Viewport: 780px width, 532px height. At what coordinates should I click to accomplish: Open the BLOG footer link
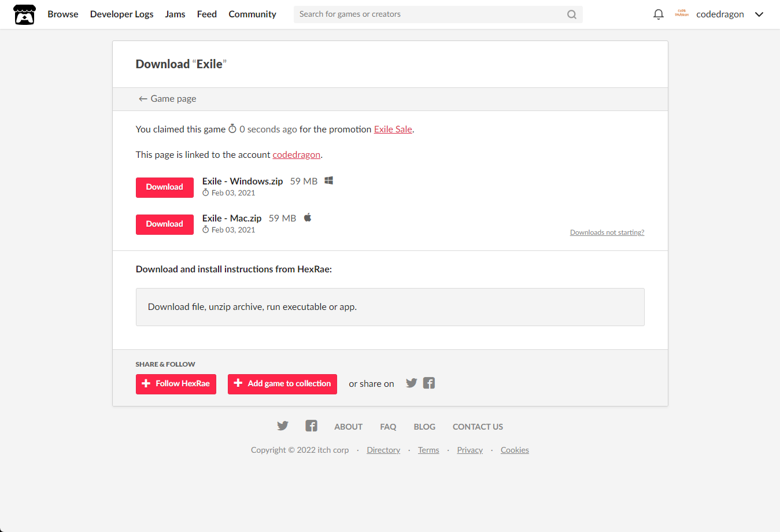tap(424, 427)
